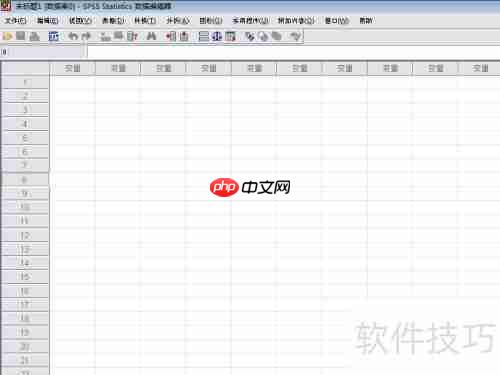Viewport: 500px width, 375px height.
Task: Toggle the Value Labels toolbar icon
Action: [x=250, y=36]
